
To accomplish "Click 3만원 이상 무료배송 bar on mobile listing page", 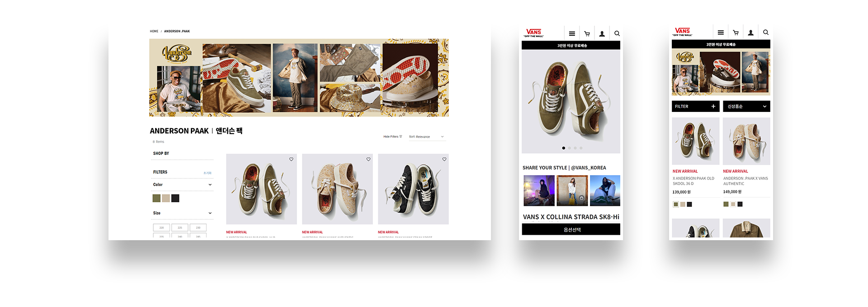I will 721,44.
